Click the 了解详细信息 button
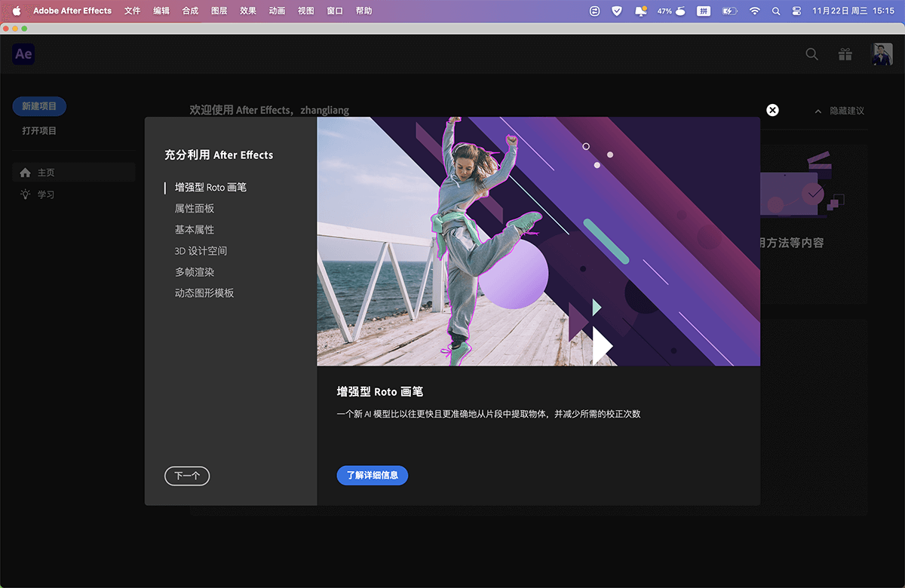905x588 pixels. [373, 476]
